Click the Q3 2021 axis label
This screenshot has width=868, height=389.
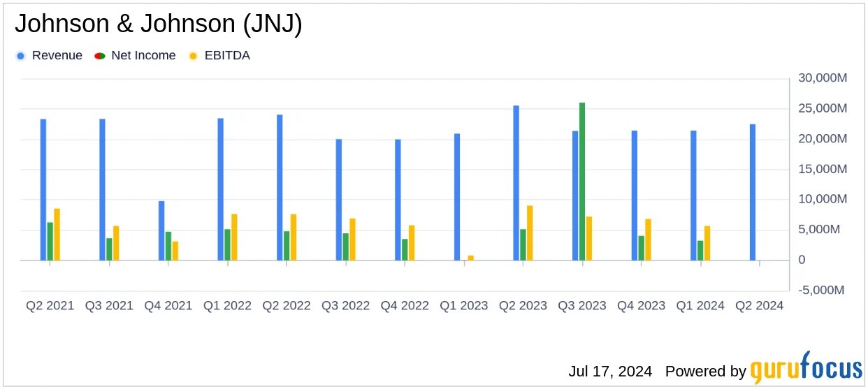[109, 306]
